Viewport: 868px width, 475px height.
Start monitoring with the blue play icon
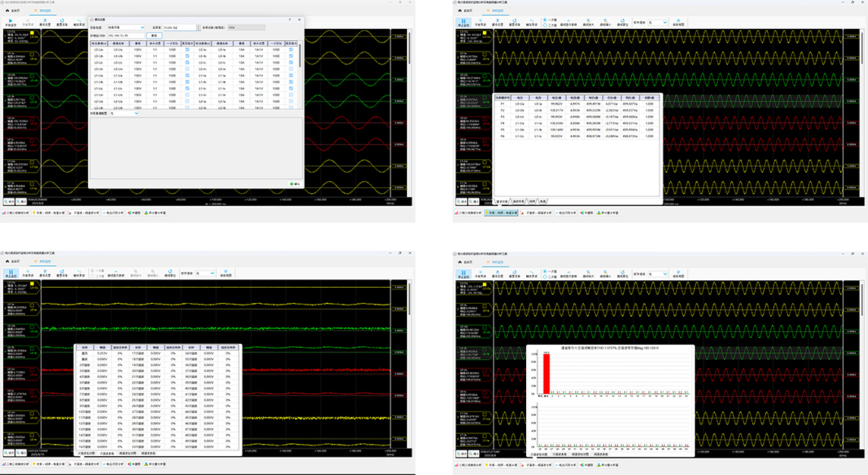[11, 22]
